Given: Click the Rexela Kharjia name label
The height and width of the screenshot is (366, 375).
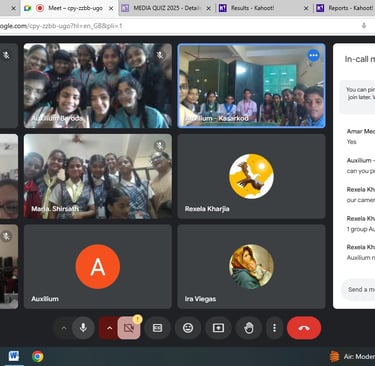Looking at the screenshot, I should tap(207, 209).
